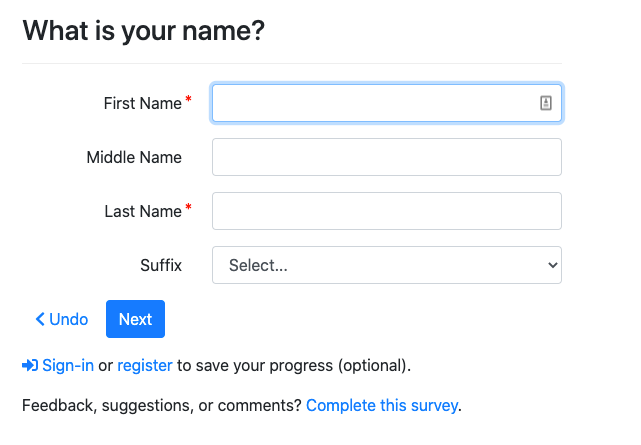
Task: Select the Last Name input box
Action: click(386, 211)
